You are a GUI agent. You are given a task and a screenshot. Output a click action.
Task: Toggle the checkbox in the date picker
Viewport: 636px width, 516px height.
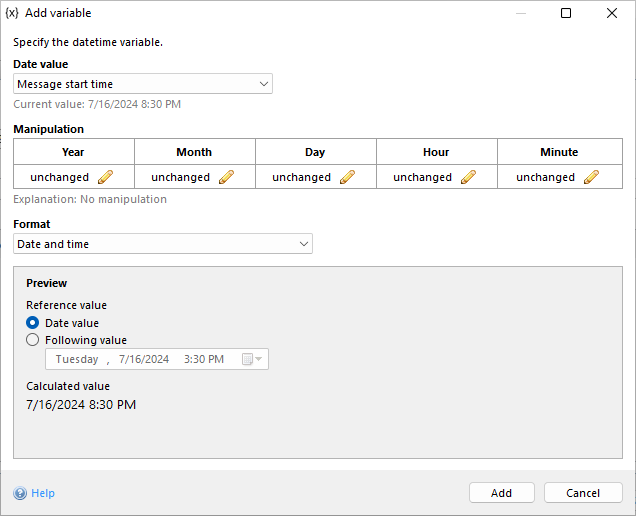(247, 360)
